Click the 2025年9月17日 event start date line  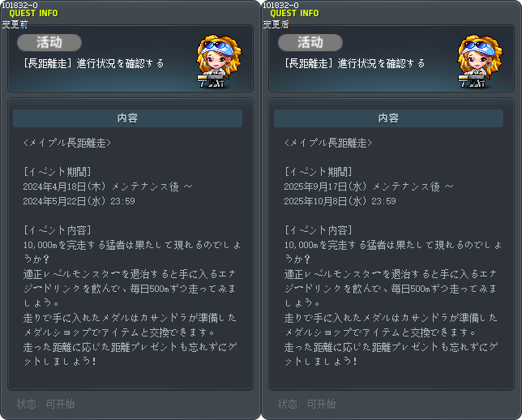click(369, 186)
